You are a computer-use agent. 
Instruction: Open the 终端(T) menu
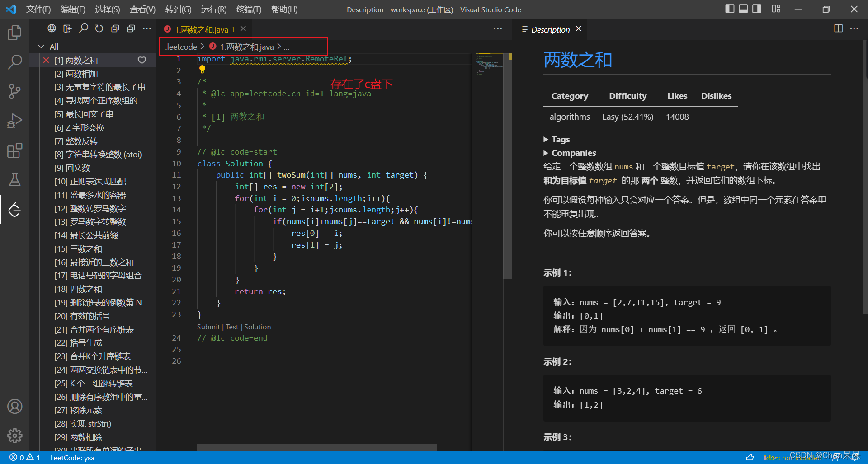pos(249,9)
